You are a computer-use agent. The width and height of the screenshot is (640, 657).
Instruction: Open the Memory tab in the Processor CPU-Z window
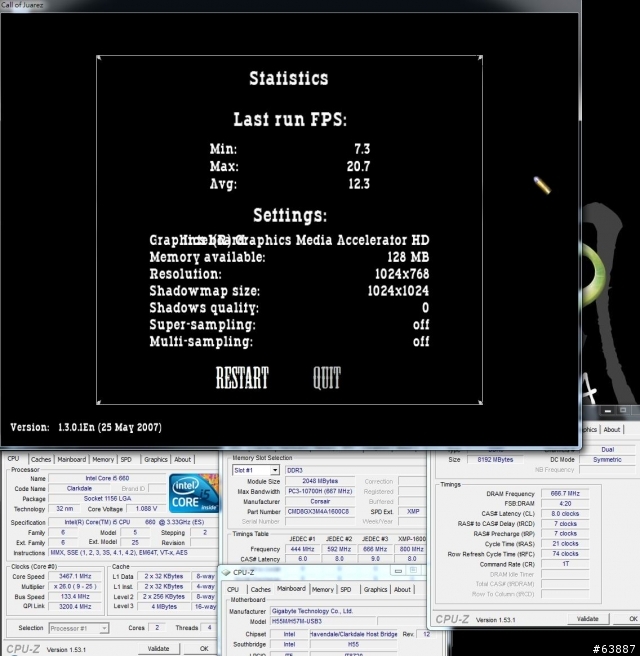tap(103, 459)
